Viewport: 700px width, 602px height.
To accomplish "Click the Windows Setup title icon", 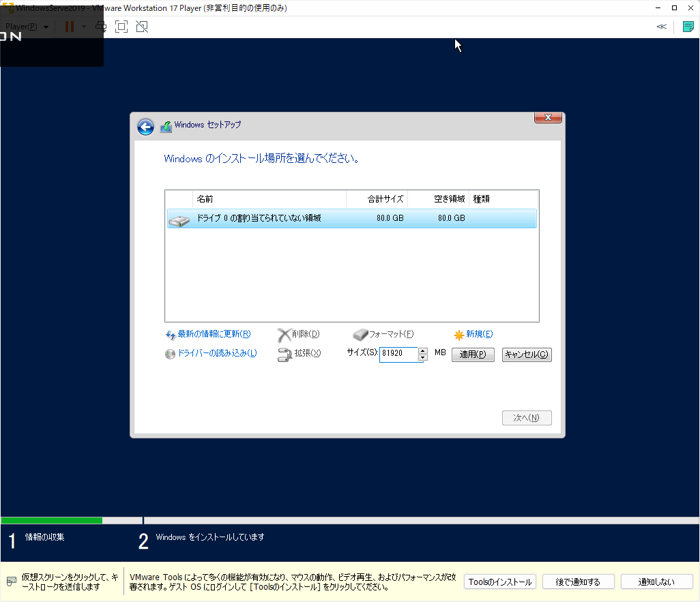I will pos(166,127).
